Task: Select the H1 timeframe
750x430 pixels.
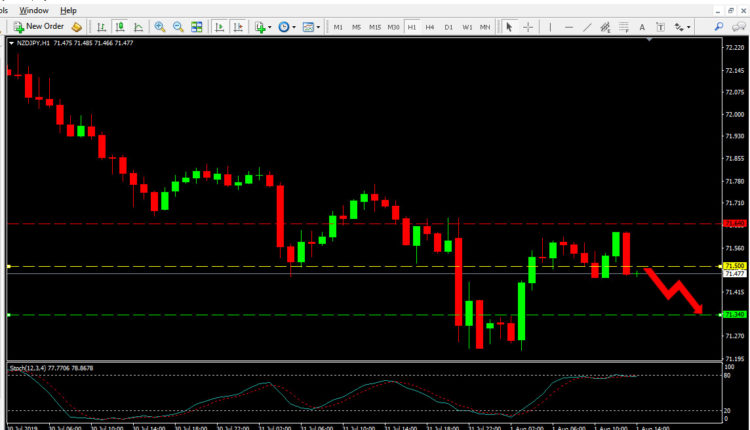Action: (x=412, y=27)
